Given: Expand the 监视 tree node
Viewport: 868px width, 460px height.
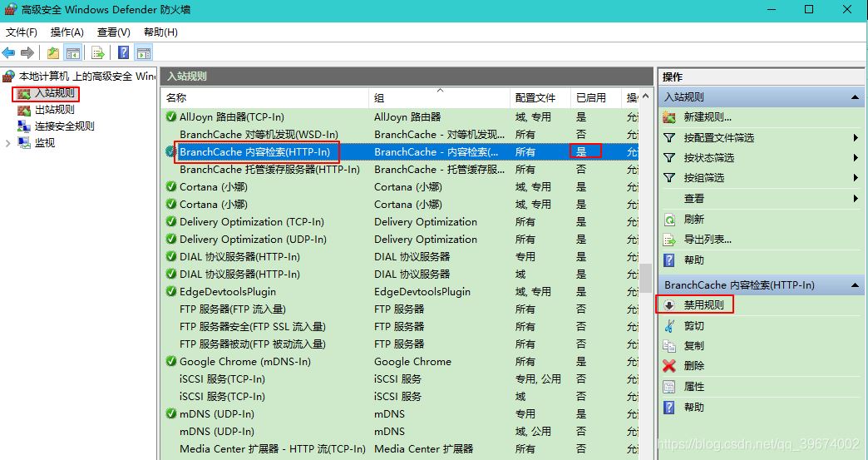Looking at the screenshot, I should 8,143.
